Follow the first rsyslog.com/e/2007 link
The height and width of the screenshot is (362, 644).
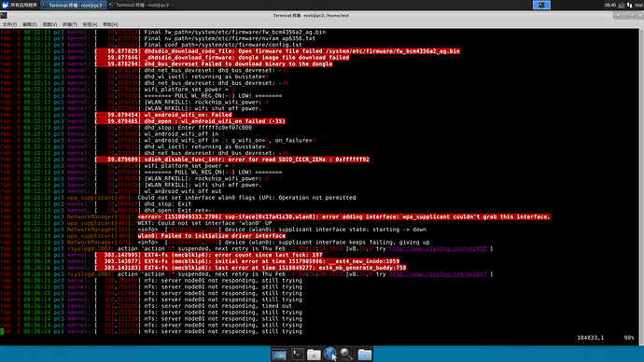point(438,248)
